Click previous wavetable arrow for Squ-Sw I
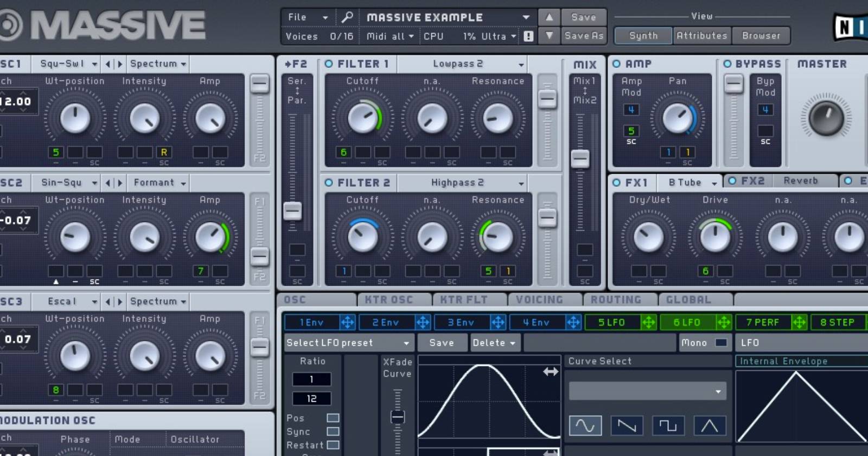This screenshot has height=456, width=868. [108, 64]
